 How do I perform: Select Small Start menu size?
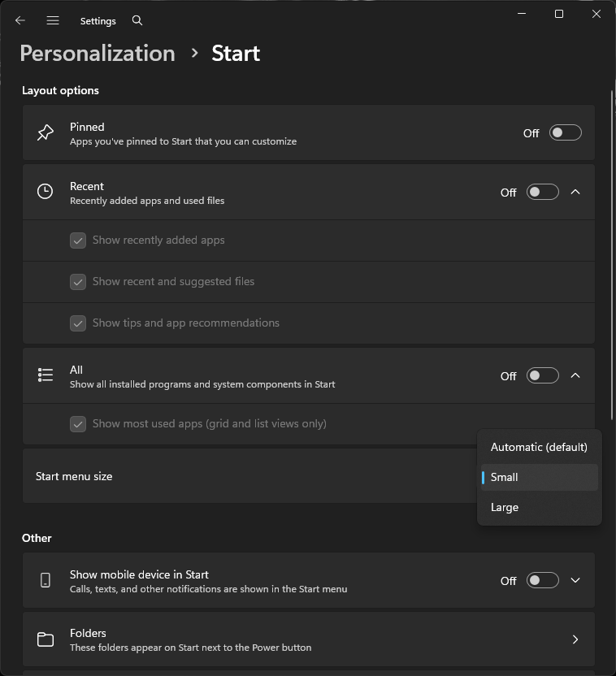[540, 477]
